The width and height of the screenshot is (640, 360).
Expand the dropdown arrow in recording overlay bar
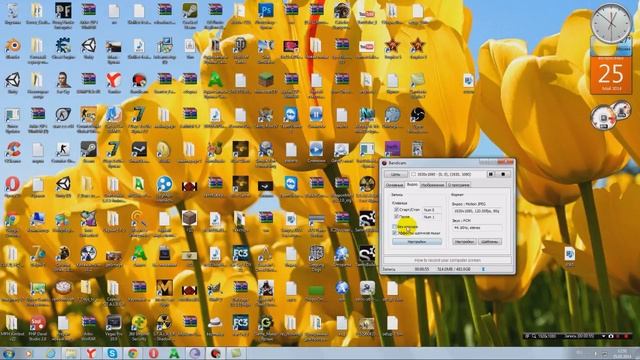(x=603, y=336)
